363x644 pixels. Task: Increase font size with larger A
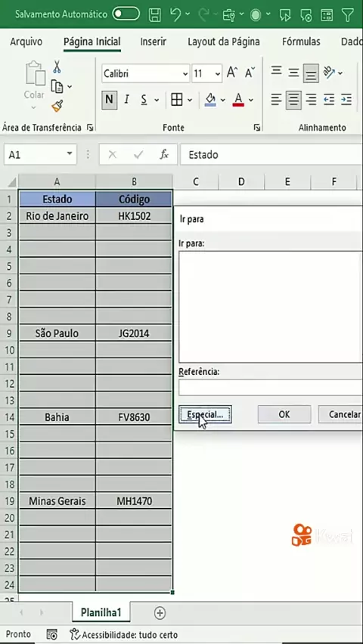[x=232, y=73]
